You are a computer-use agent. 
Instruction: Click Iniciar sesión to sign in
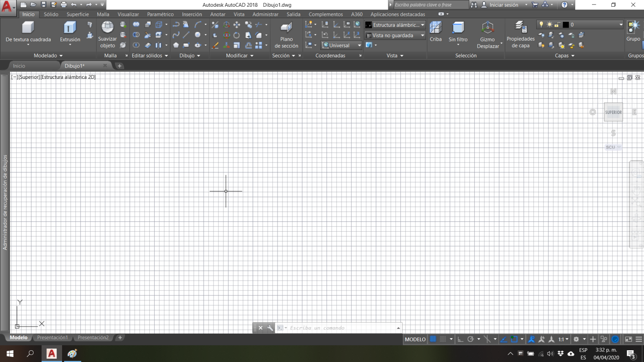pos(504,5)
